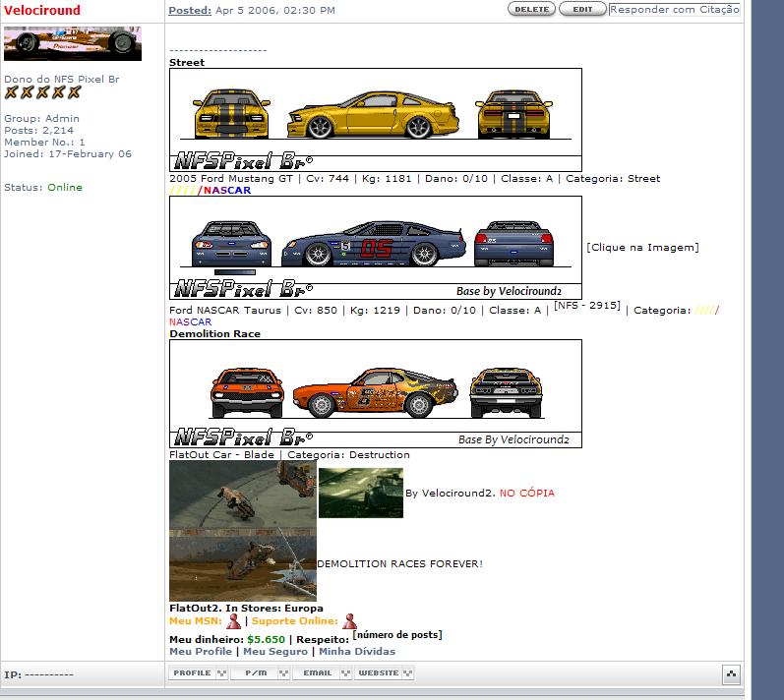
Task: Click the Meu MSN contact icon
Action: (x=233, y=621)
